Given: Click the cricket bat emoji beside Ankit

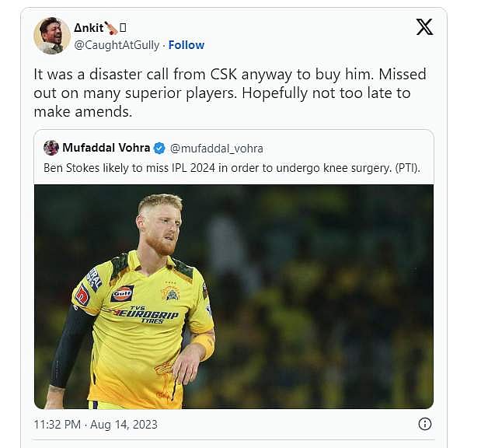Looking at the screenshot, I should point(113,28).
